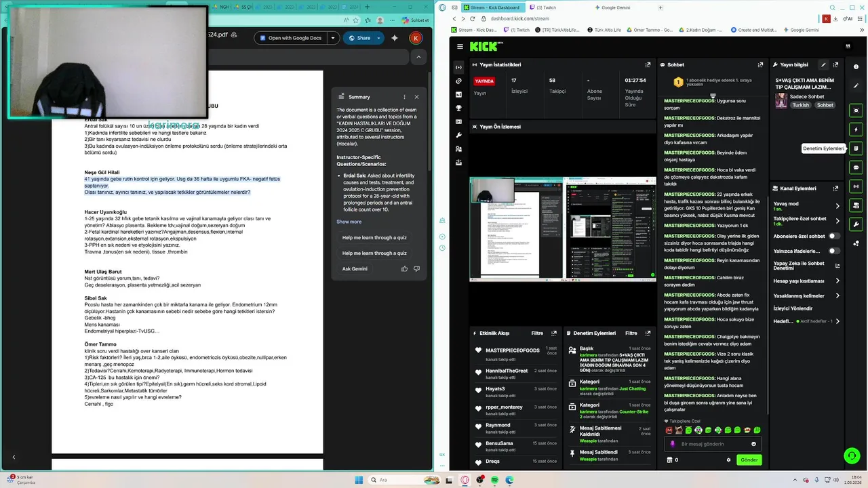Collapse the PDF viewer toolbar chevron
The width and height of the screenshot is (868, 488).
point(418,57)
